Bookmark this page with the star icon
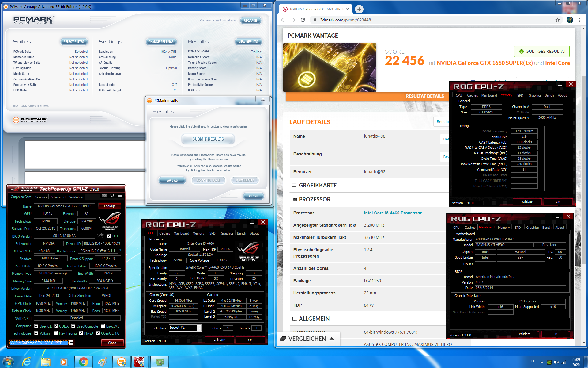Screen dimensions: 588x368 pyautogui.click(x=558, y=20)
